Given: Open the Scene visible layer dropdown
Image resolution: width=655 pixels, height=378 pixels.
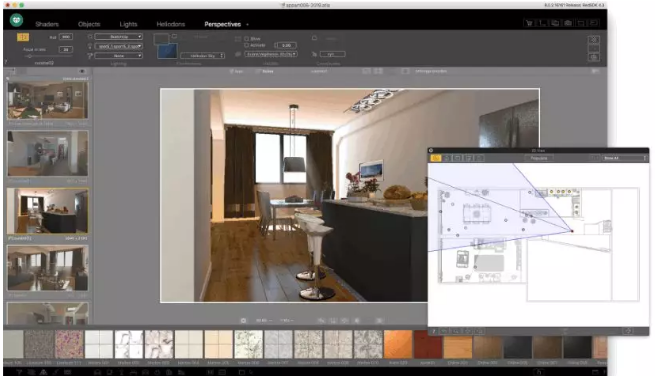Looking at the screenshot, I should tap(271, 54).
